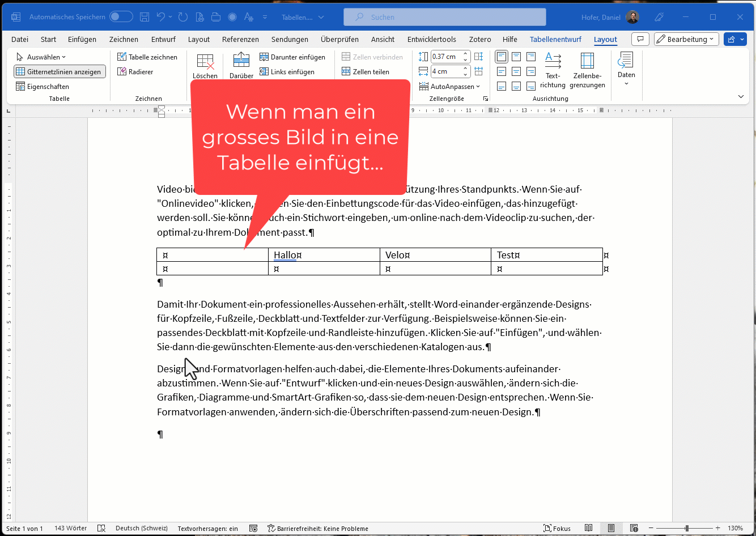
Task: Click the Suchen search field
Action: pos(445,18)
